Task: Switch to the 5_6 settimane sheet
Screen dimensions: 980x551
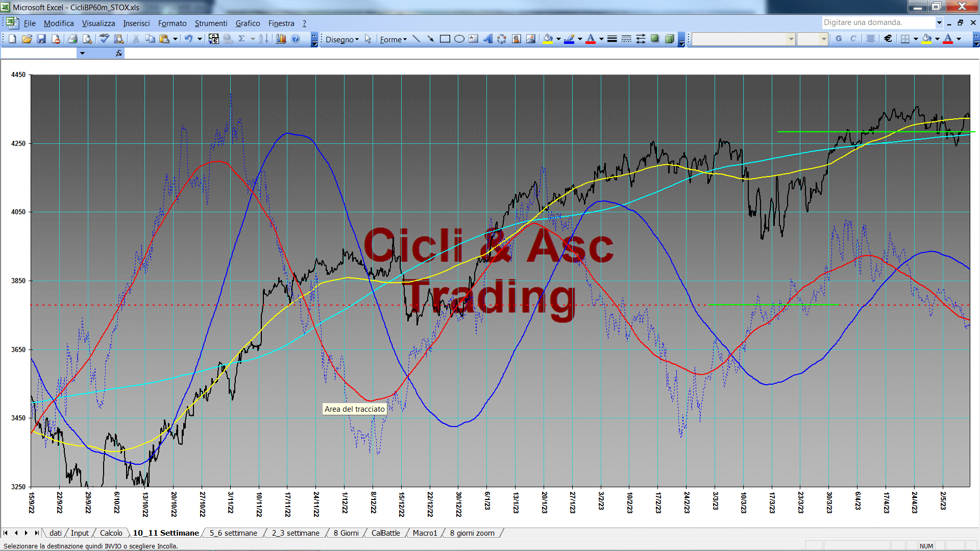Action: tap(233, 533)
